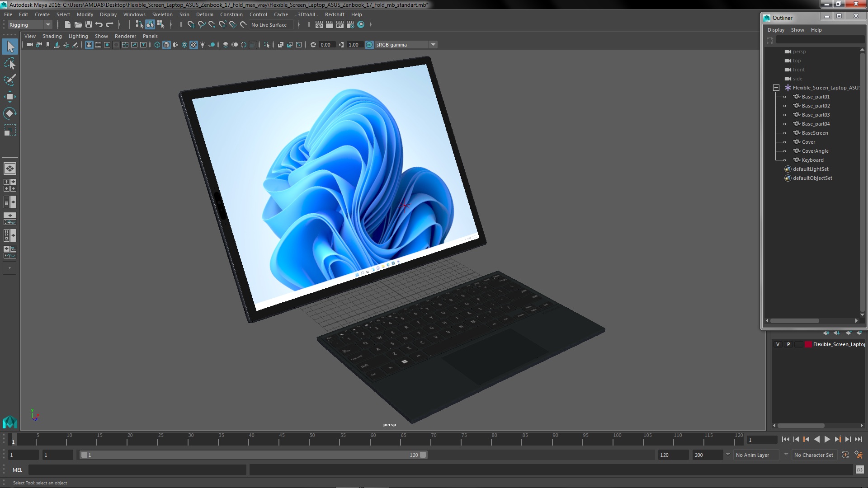Select CoverAngle node in the Outliner
Image resolution: width=868 pixels, height=488 pixels.
[x=815, y=151]
